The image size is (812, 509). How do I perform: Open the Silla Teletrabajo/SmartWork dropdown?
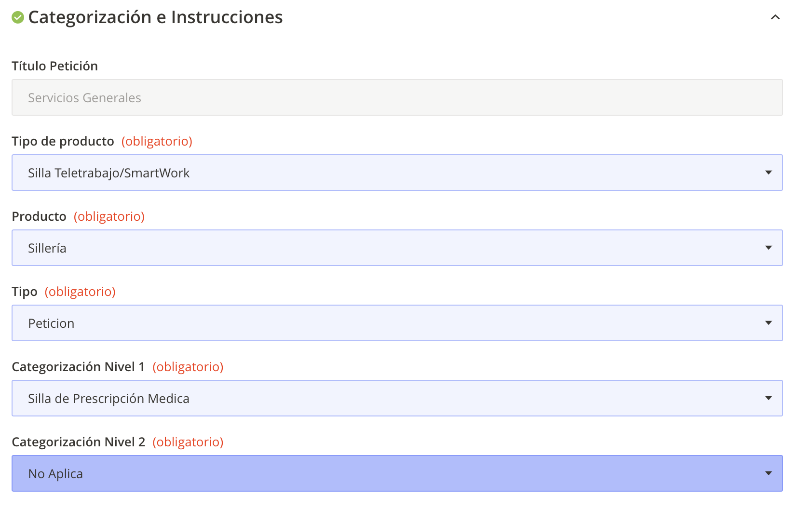point(386,173)
